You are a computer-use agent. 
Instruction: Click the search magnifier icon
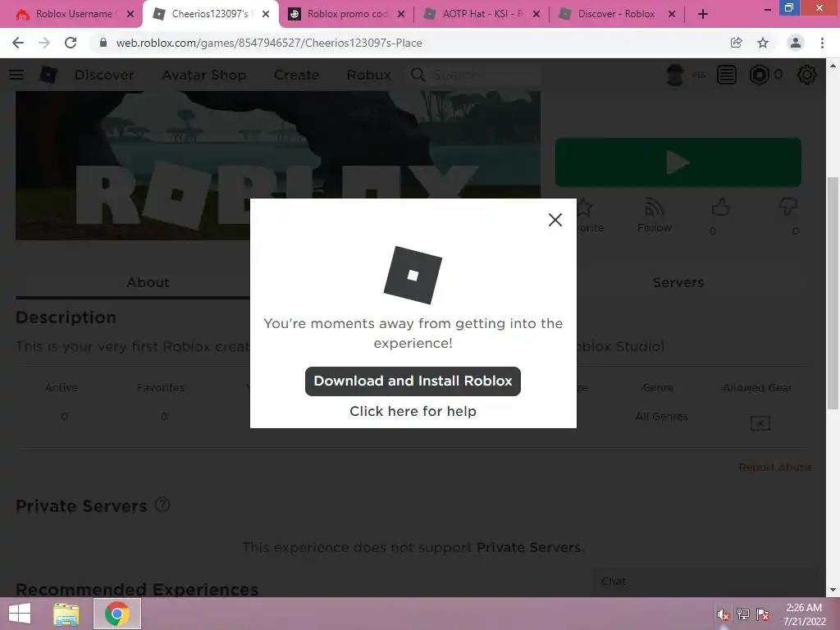click(418, 75)
